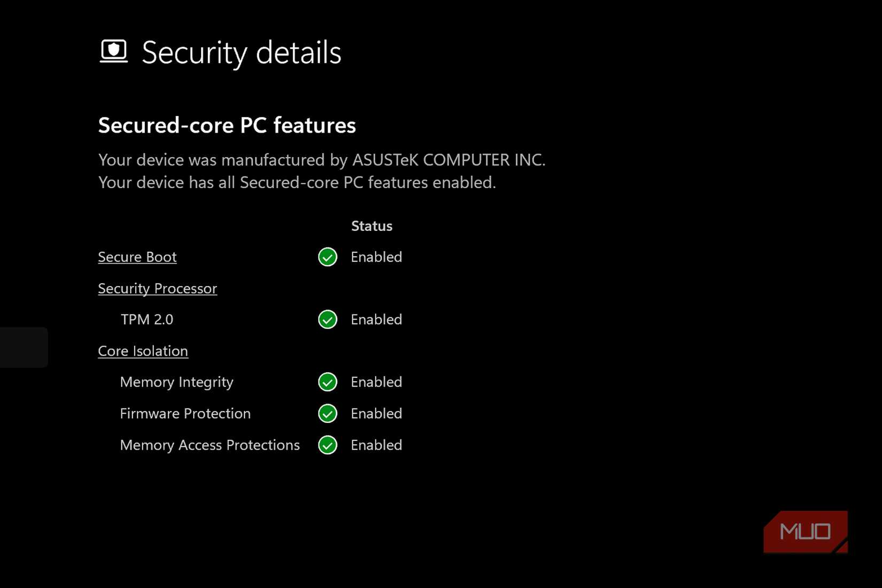Screen dimensions: 882x588
Task: Click the green check beside Memory Access Protections
Action: point(328,445)
